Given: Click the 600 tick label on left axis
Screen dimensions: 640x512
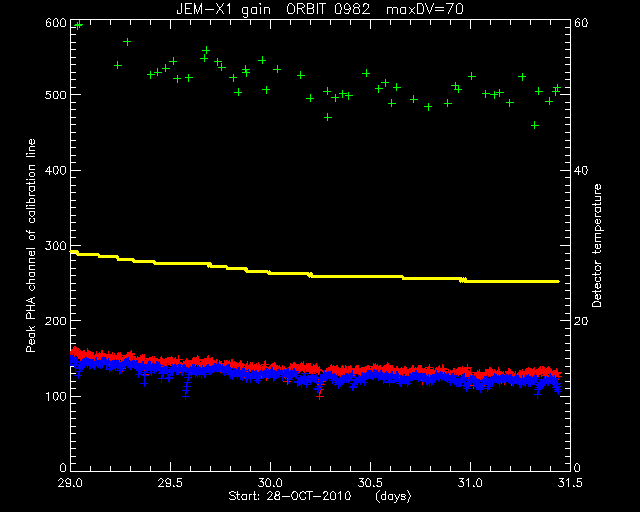Looking at the screenshot, I should pyautogui.click(x=56, y=23).
